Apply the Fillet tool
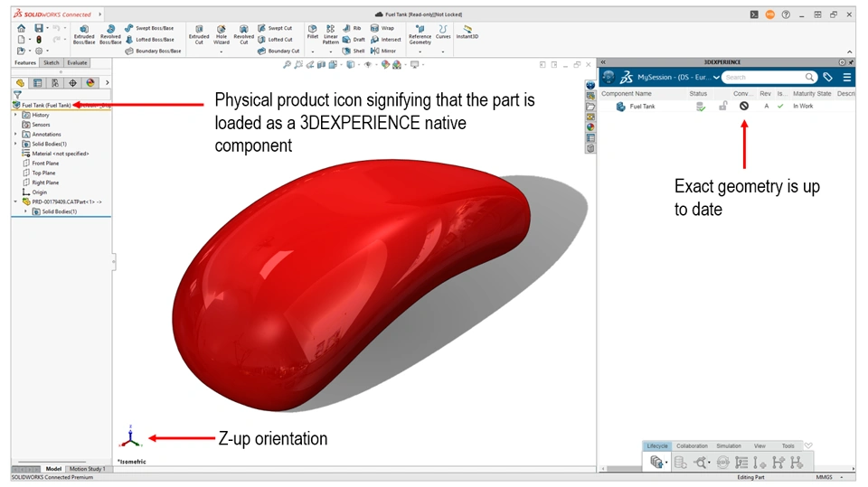This screenshot has width=868, height=487. coord(313,32)
